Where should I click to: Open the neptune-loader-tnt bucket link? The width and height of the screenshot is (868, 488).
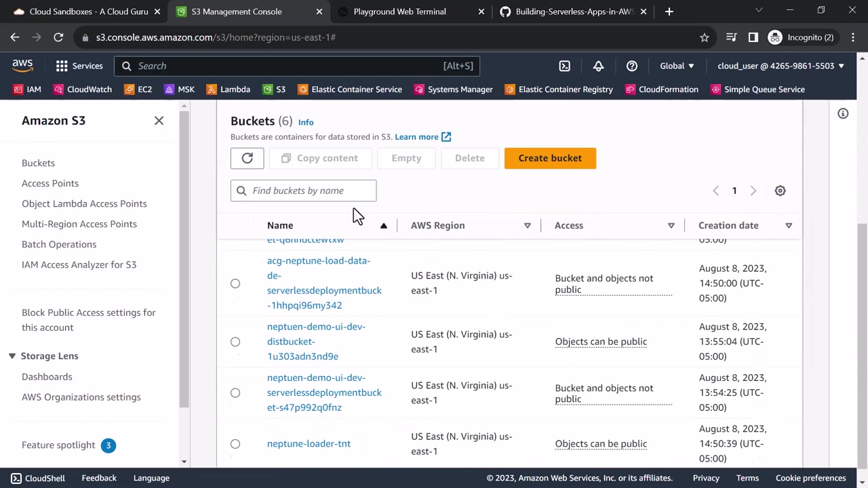point(309,444)
